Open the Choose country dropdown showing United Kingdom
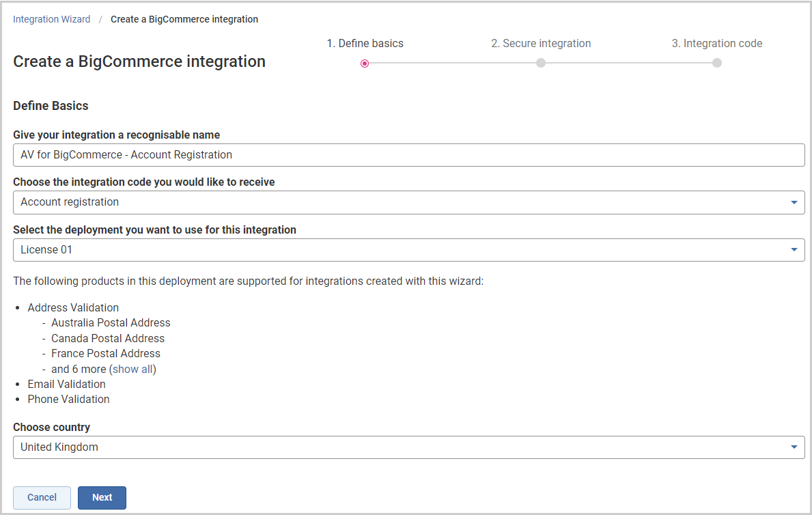The width and height of the screenshot is (812, 515). pos(408,447)
